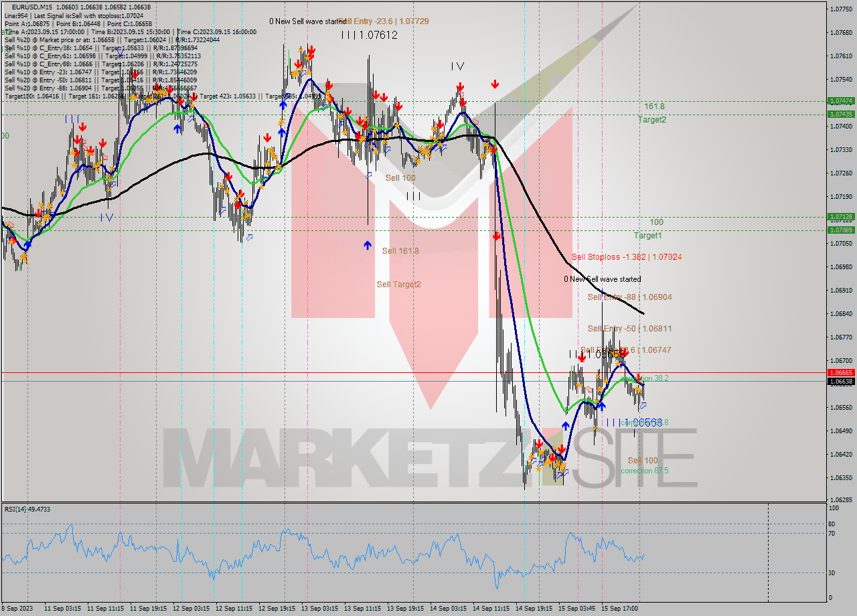Click the 'Sell Target2' label
This screenshot has height=616, width=857.
[x=398, y=285]
